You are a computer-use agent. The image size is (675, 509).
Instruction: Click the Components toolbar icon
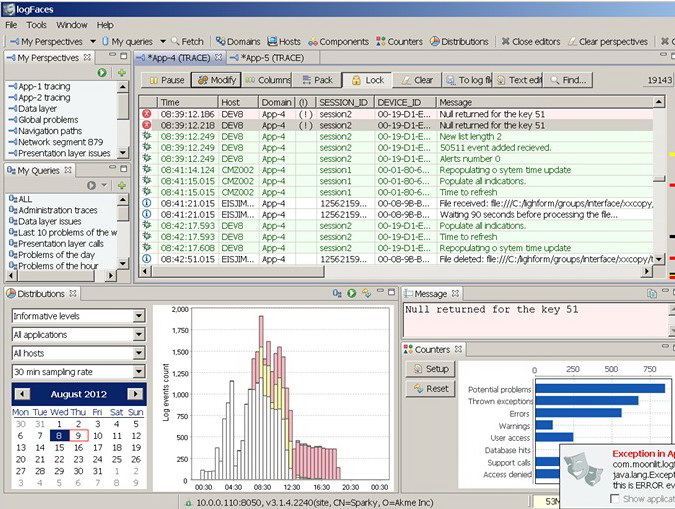click(x=338, y=42)
